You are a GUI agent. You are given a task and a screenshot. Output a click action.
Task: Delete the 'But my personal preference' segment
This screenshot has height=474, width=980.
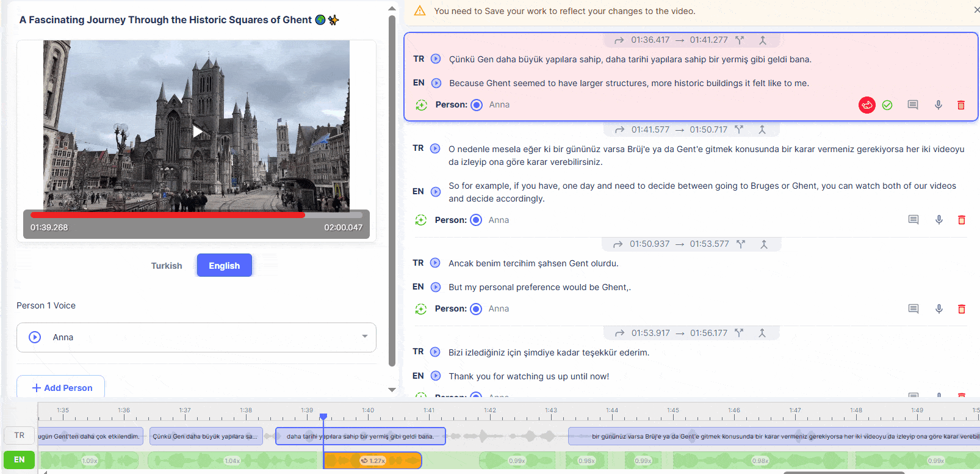(962, 309)
